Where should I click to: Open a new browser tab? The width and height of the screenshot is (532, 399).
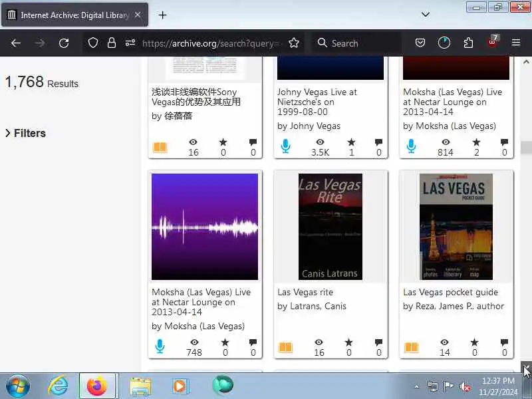click(x=162, y=15)
